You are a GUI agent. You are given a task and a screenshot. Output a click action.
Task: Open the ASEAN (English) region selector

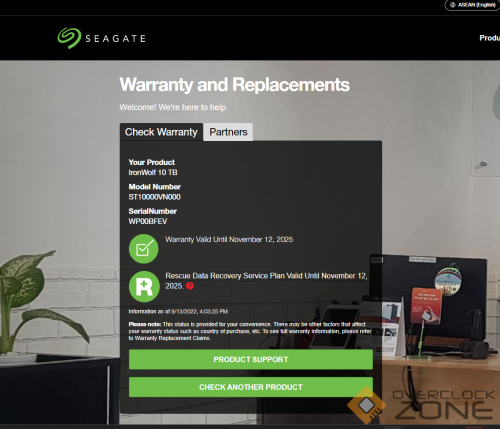[473, 5]
